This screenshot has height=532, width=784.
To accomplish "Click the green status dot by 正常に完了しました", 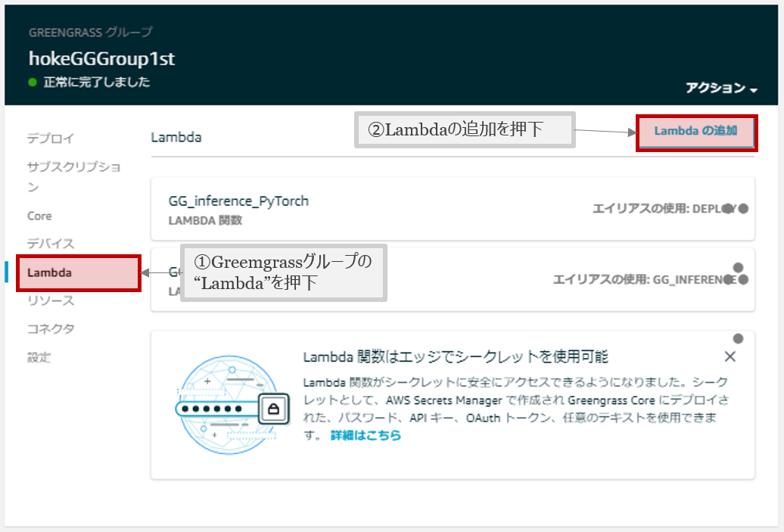I will (33, 82).
